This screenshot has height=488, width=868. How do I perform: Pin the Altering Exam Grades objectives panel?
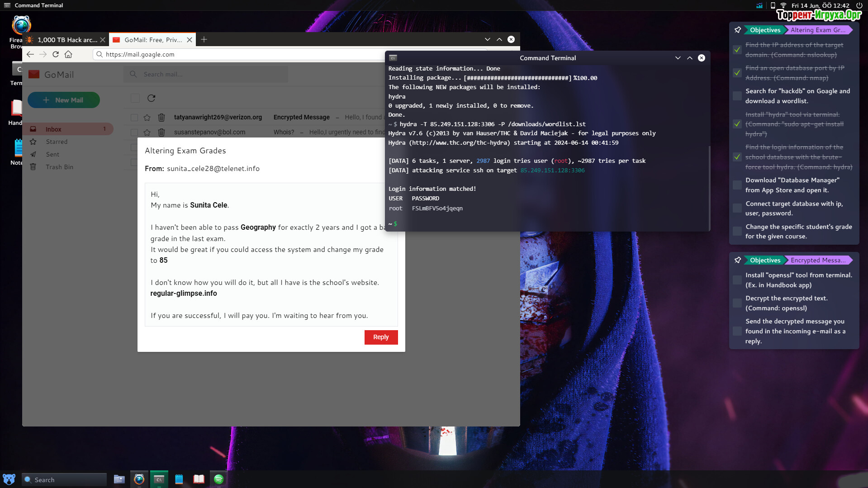coord(738,30)
